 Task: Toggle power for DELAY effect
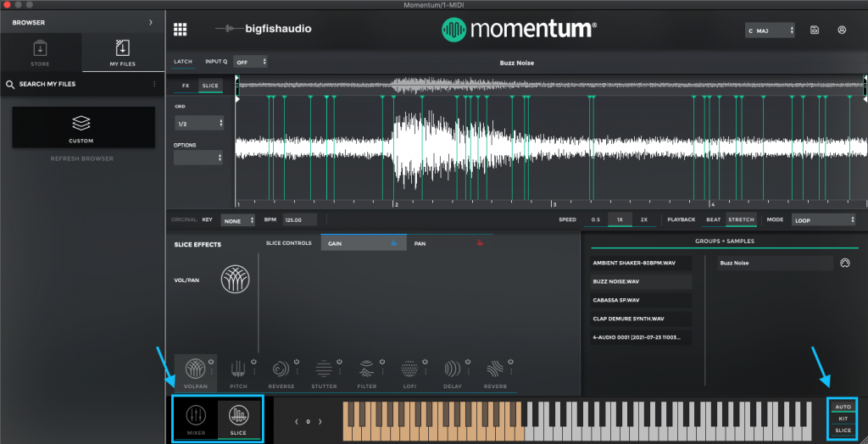[x=467, y=361]
